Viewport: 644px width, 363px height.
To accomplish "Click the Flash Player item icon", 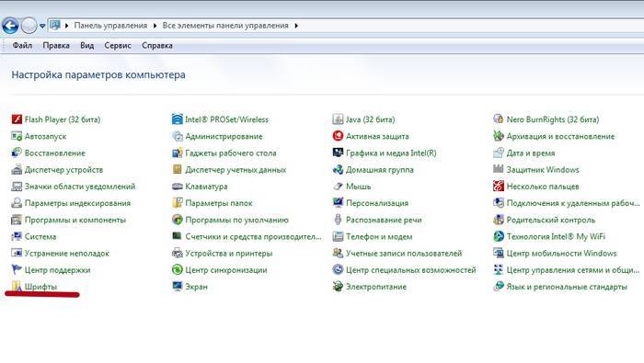I will [x=17, y=119].
